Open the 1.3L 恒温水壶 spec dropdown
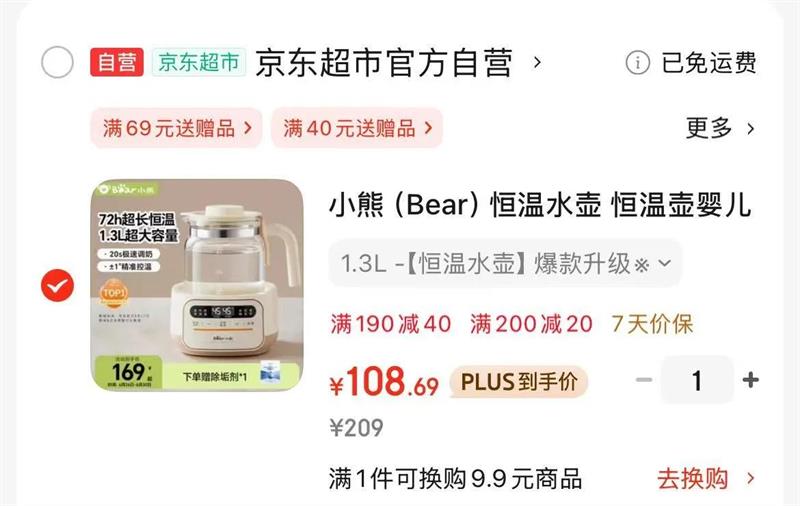The width and height of the screenshot is (800, 506). point(505,264)
